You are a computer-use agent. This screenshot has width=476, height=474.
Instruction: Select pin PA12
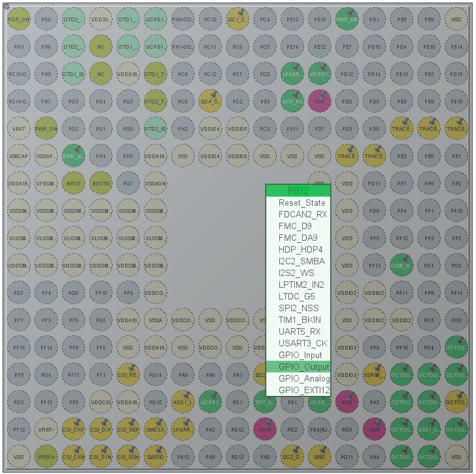[x=183, y=456]
